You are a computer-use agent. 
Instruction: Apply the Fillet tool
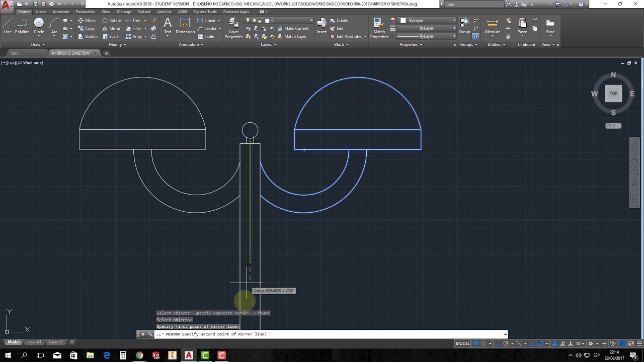click(x=133, y=29)
